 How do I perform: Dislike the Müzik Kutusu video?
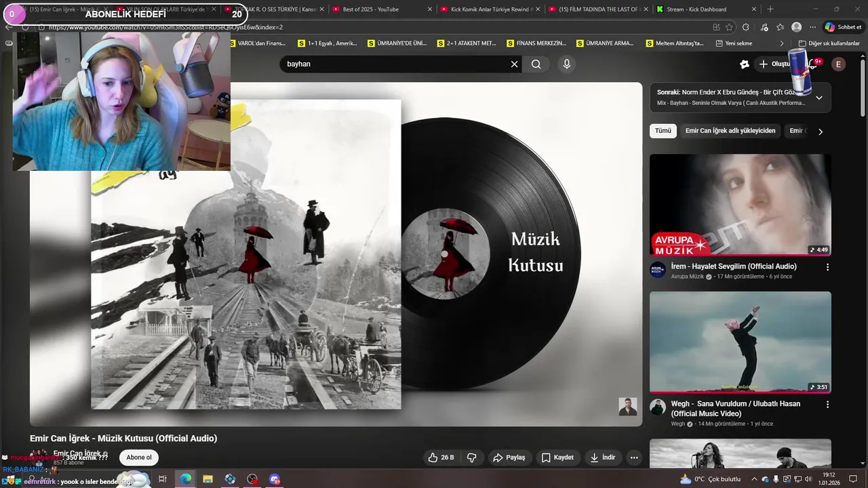pos(472,457)
